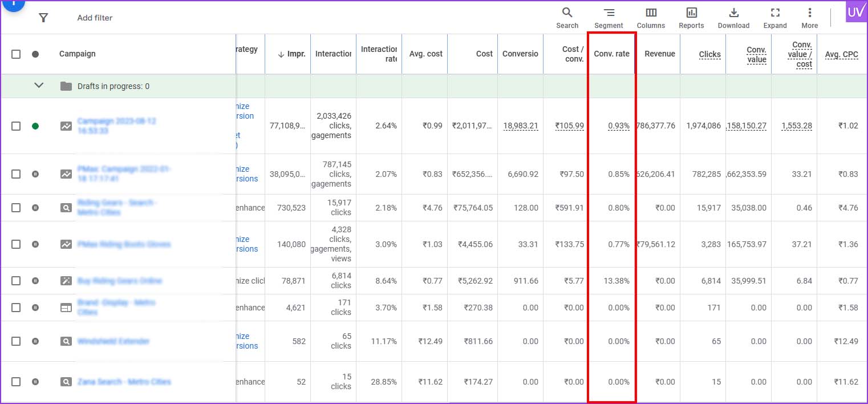This screenshot has width=868, height=404.
Task: Check the Windshield Extender campaign checkbox
Action: pyautogui.click(x=16, y=341)
